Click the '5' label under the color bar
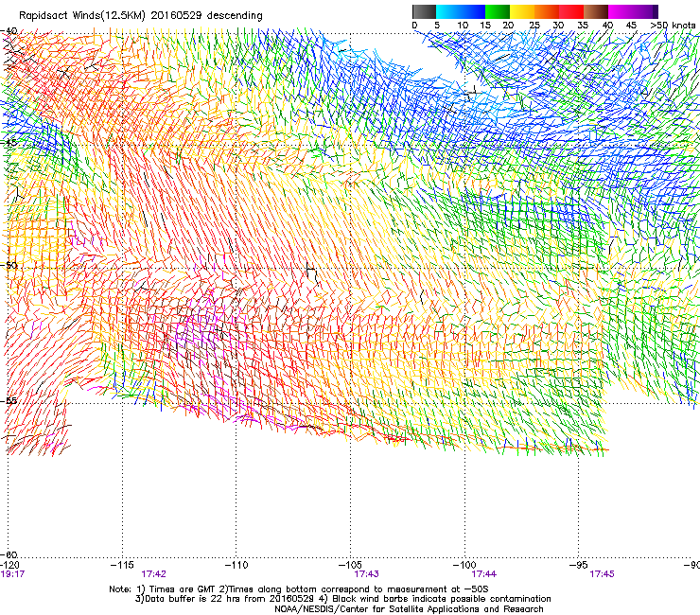Screen dimensions: 700x615 437,26
